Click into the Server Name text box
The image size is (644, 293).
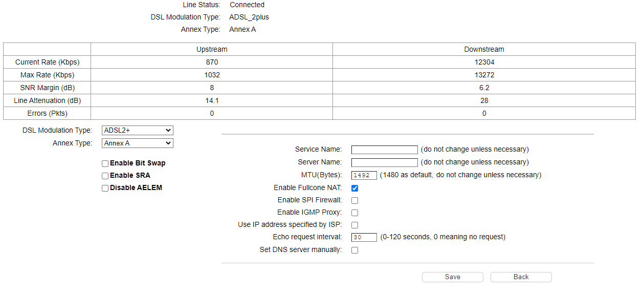(x=385, y=162)
